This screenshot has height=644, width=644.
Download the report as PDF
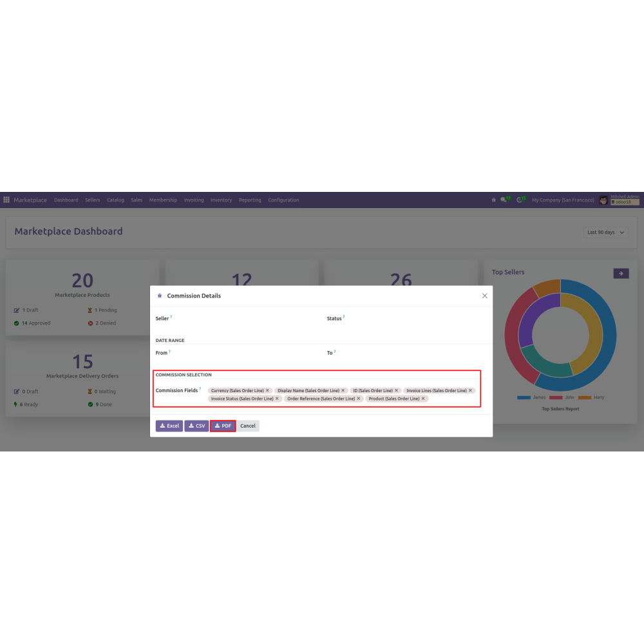tap(223, 426)
